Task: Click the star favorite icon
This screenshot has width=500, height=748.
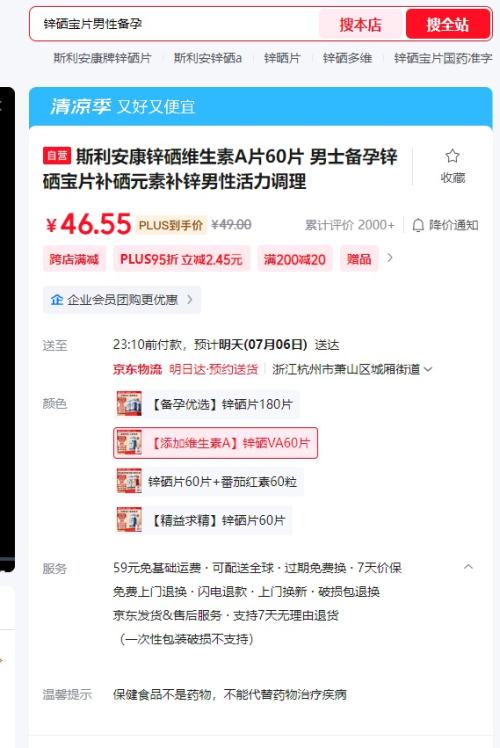Action: (452, 156)
